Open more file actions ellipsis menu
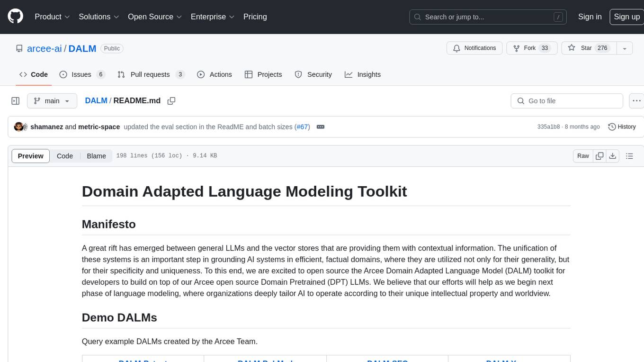 tap(636, 101)
